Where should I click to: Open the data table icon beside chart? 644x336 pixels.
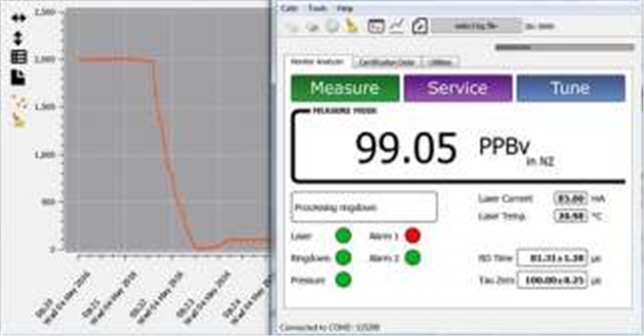click(19, 57)
